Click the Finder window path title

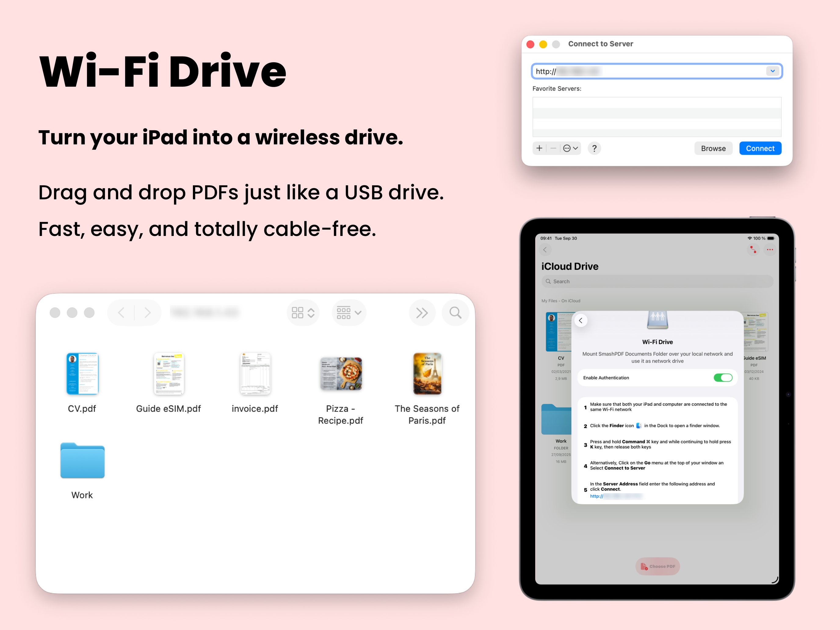pyautogui.click(x=205, y=313)
